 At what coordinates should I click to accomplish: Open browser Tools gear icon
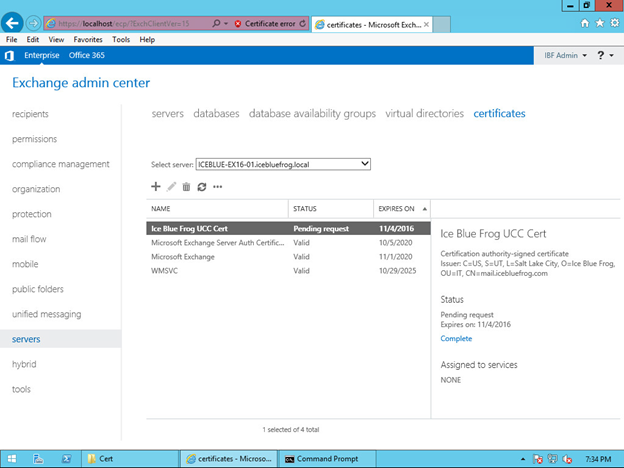click(615, 23)
